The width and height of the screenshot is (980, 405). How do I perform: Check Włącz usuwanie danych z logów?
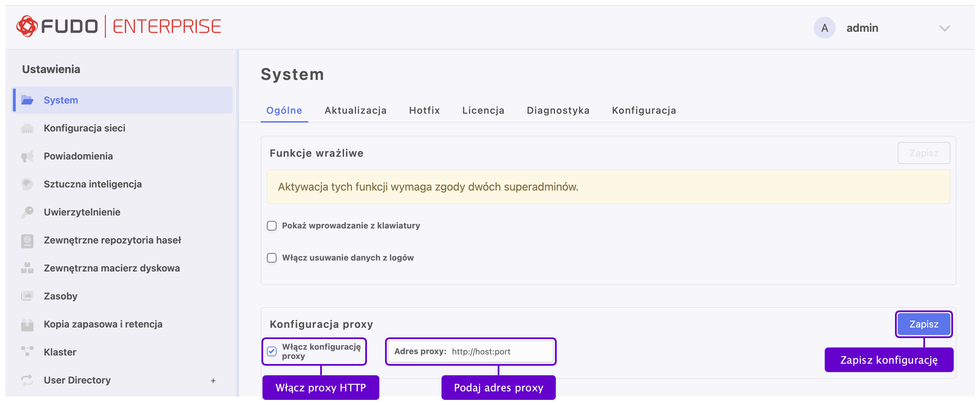point(272,258)
